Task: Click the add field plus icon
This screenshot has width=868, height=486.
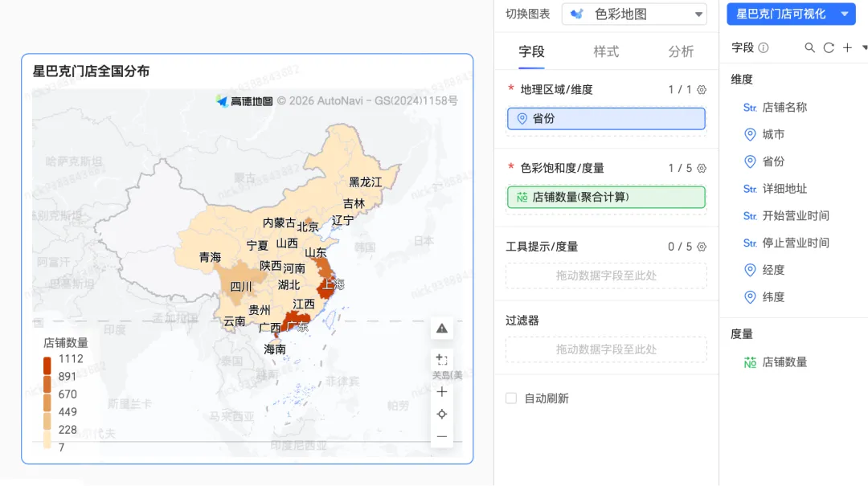Action: coord(848,47)
